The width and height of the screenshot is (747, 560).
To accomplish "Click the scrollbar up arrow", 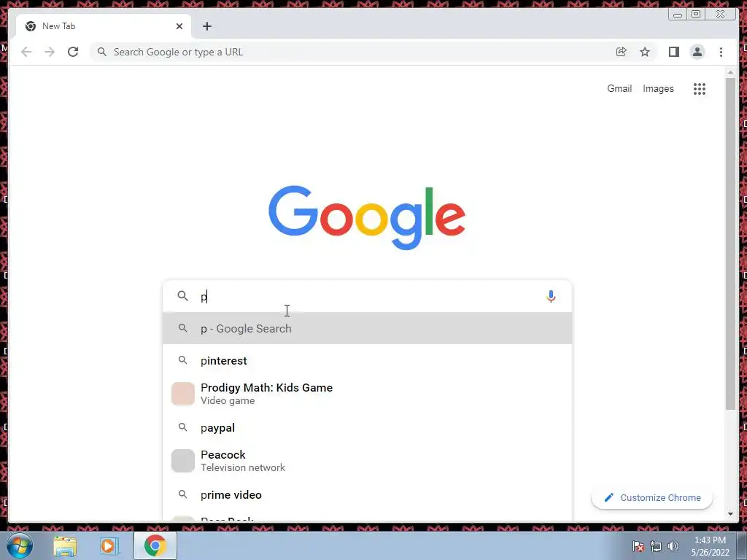I will click(730, 72).
